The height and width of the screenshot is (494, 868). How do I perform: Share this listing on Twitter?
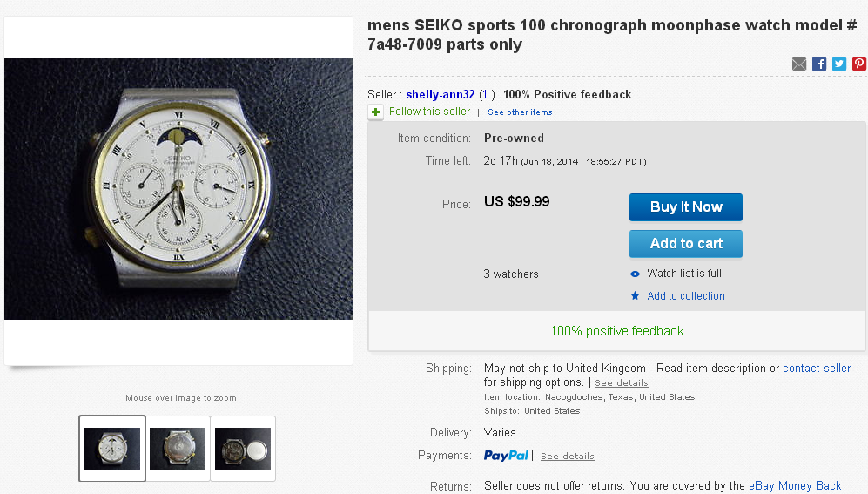point(839,64)
